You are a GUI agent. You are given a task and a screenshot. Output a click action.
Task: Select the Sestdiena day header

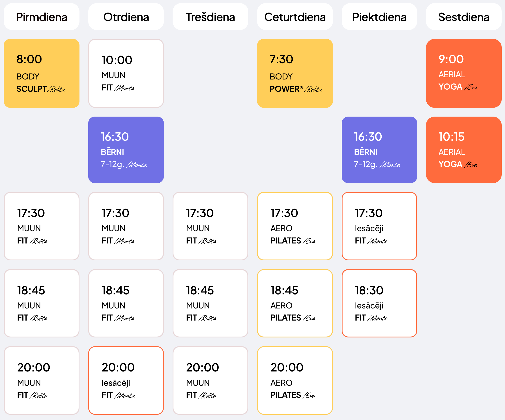point(464,17)
